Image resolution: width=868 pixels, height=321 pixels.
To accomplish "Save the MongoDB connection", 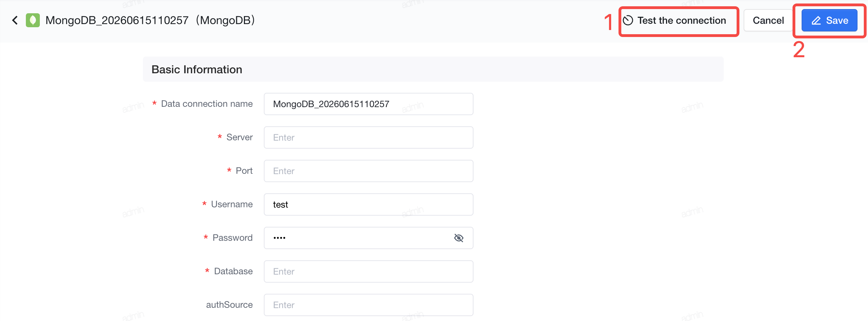I will 830,21.
